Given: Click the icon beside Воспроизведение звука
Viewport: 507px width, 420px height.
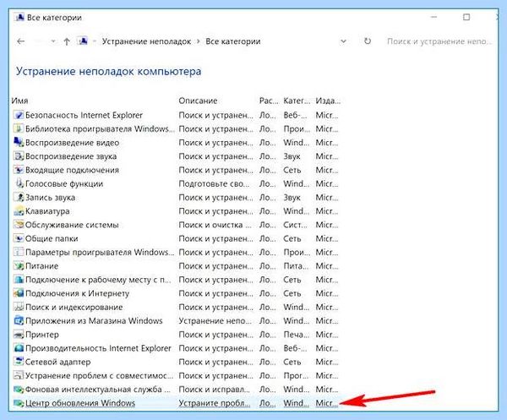Looking at the screenshot, I should 19,156.
